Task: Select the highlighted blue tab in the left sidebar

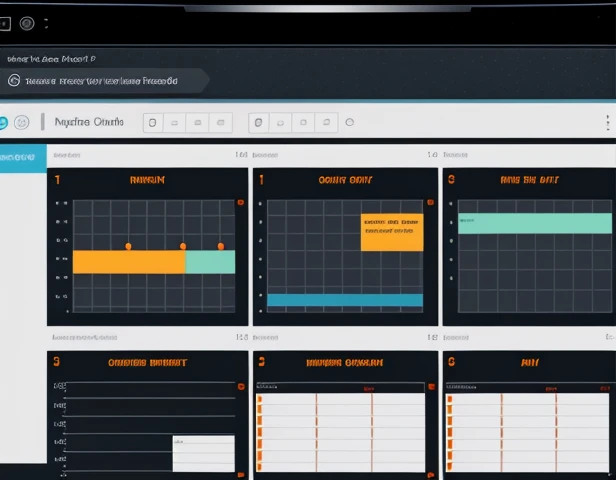Action: [22, 157]
